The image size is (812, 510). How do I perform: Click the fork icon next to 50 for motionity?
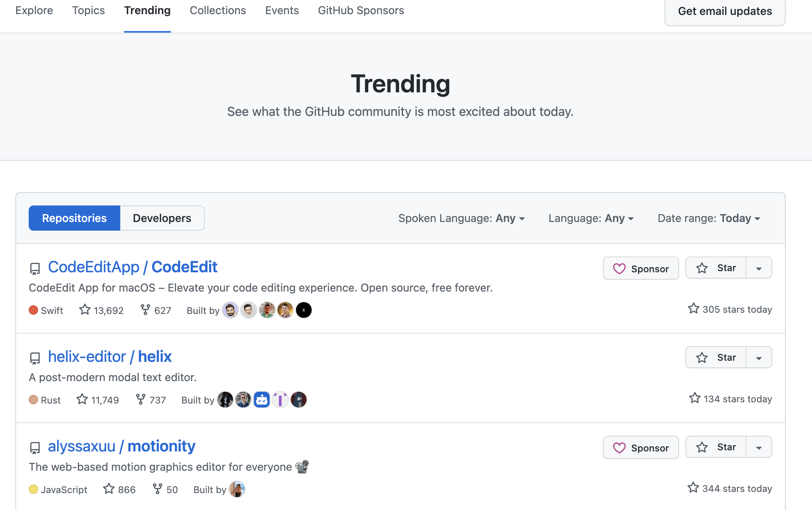(x=158, y=489)
